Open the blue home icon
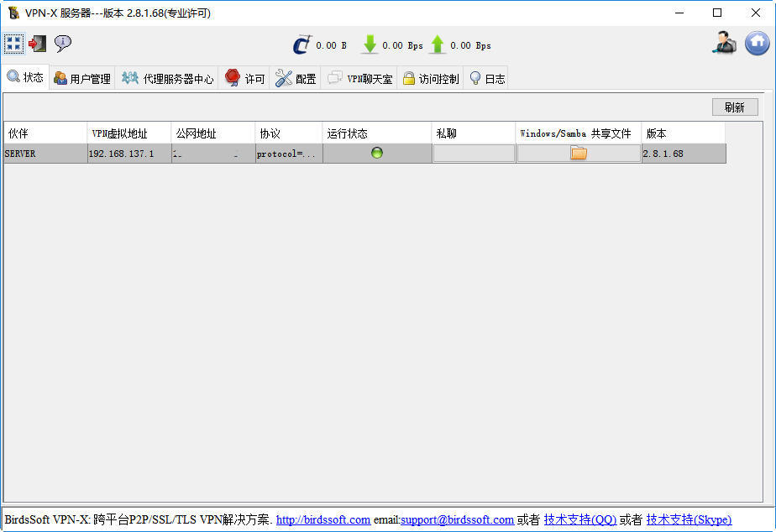 [758, 43]
